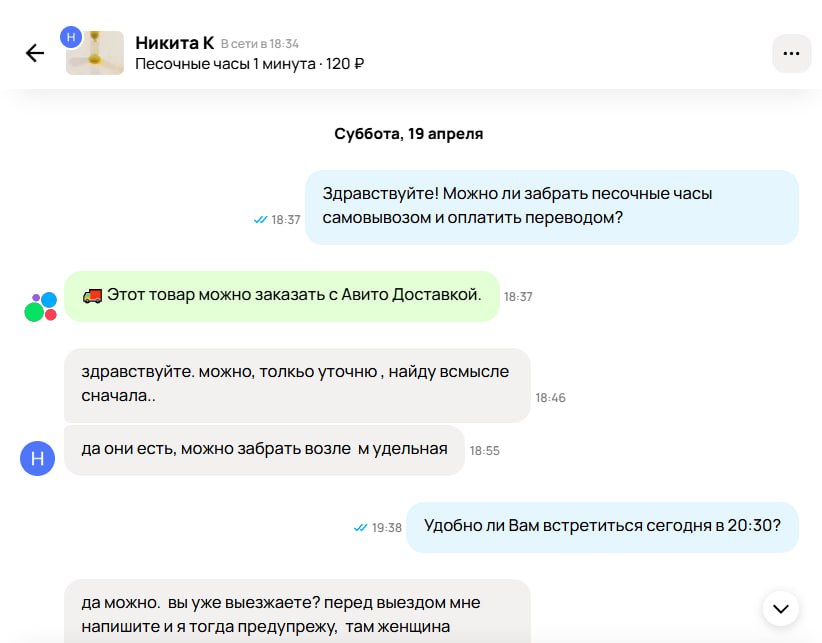Click the read checkmarks beside 18:37

(x=260, y=220)
